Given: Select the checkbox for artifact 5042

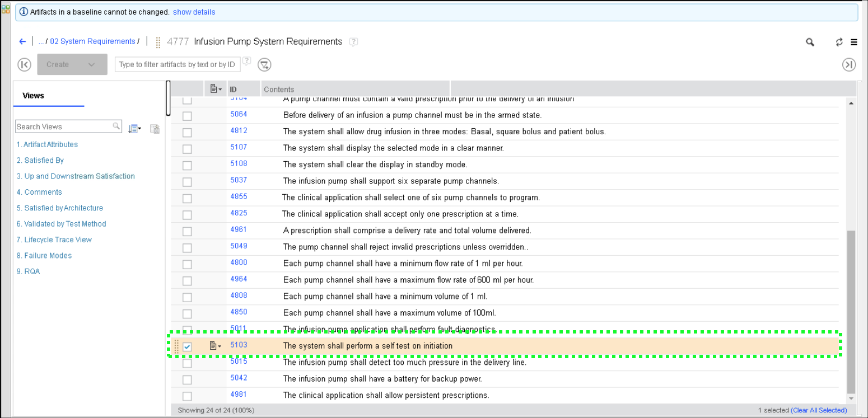Looking at the screenshot, I should tap(187, 380).
